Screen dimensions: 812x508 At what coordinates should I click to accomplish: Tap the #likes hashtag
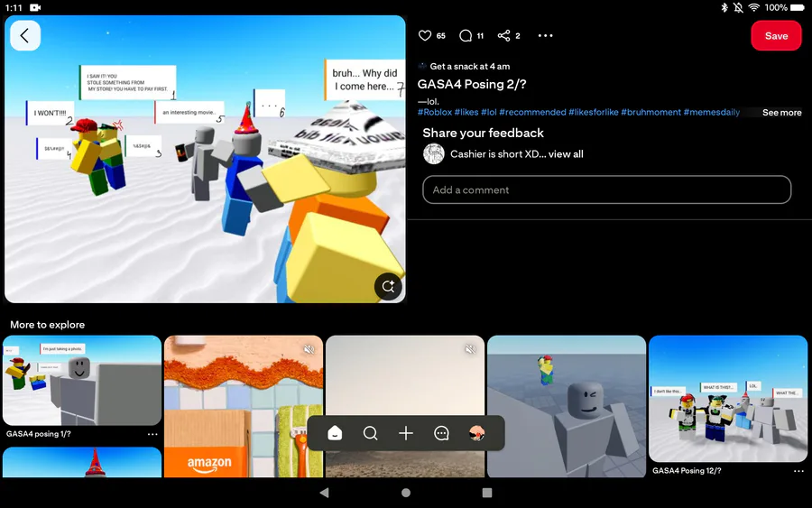[466, 113]
